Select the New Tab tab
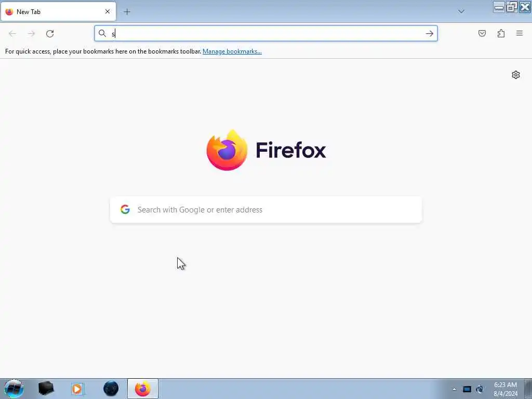The image size is (532, 399). pos(58,11)
